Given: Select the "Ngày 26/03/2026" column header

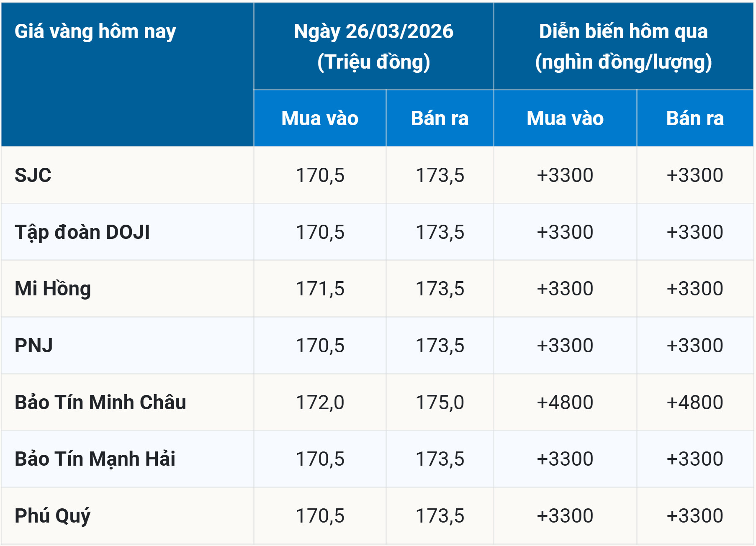Looking at the screenshot, I should (373, 32).
